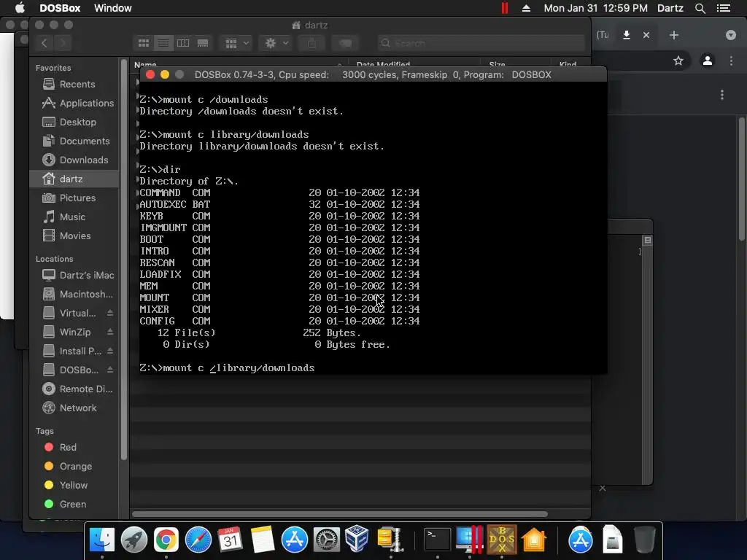Focus the Finder search field
This screenshot has height=560, width=747.
481,43
